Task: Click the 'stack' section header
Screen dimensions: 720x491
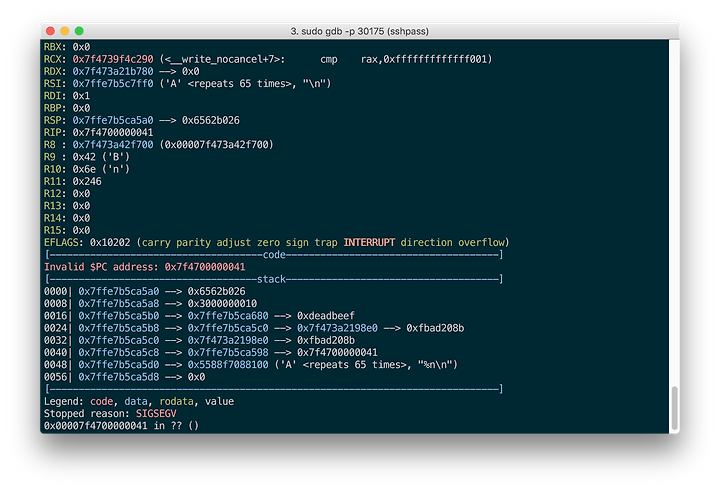Action: point(271,279)
